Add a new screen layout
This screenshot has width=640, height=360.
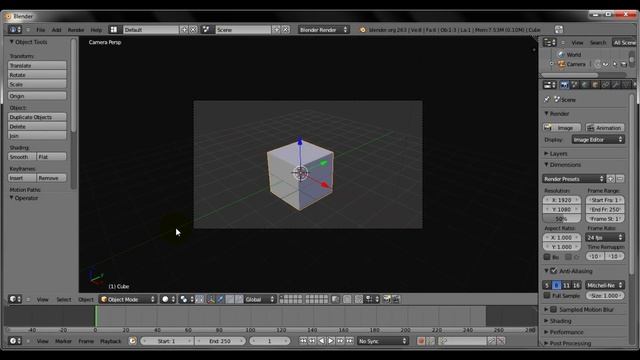tap(184, 29)
